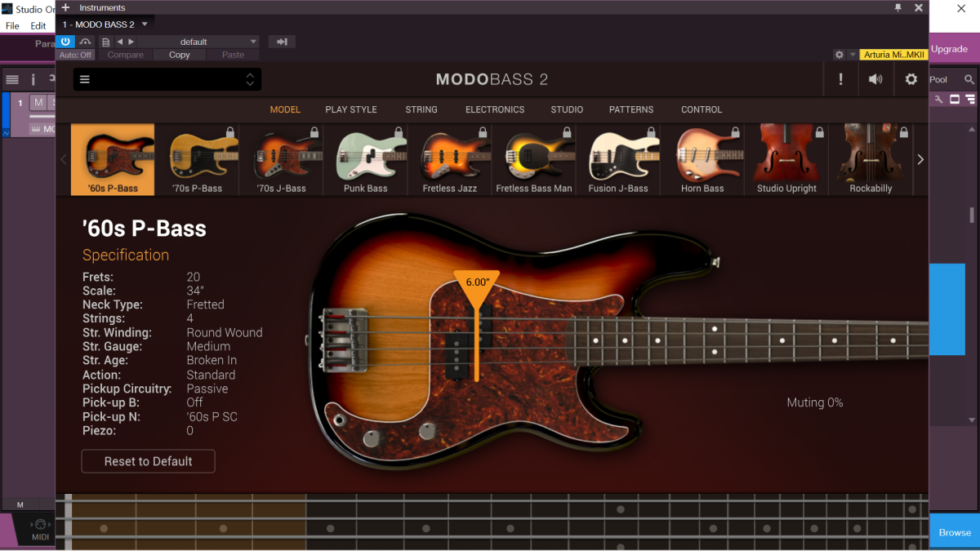This screenshot has height=551, width=980.
Task: Click the '60s P SC pick-up value
Action: point(212,416)
